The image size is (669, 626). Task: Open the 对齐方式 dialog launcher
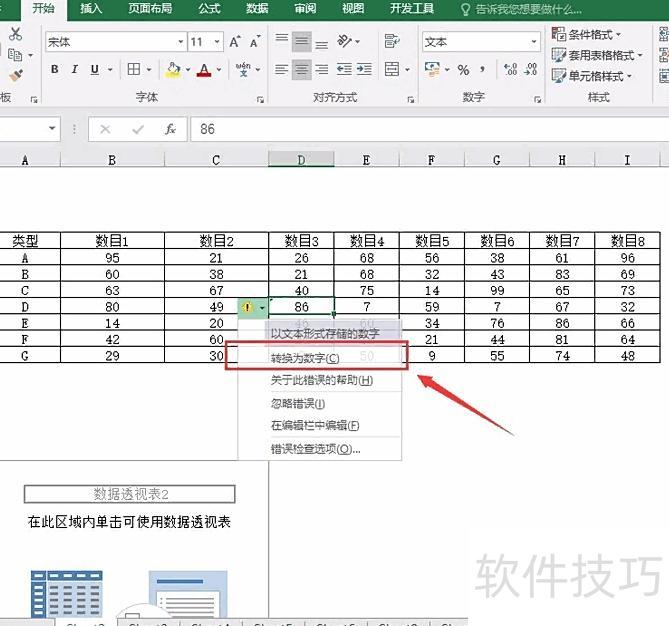pyautogui.click(x=410, y=99)
